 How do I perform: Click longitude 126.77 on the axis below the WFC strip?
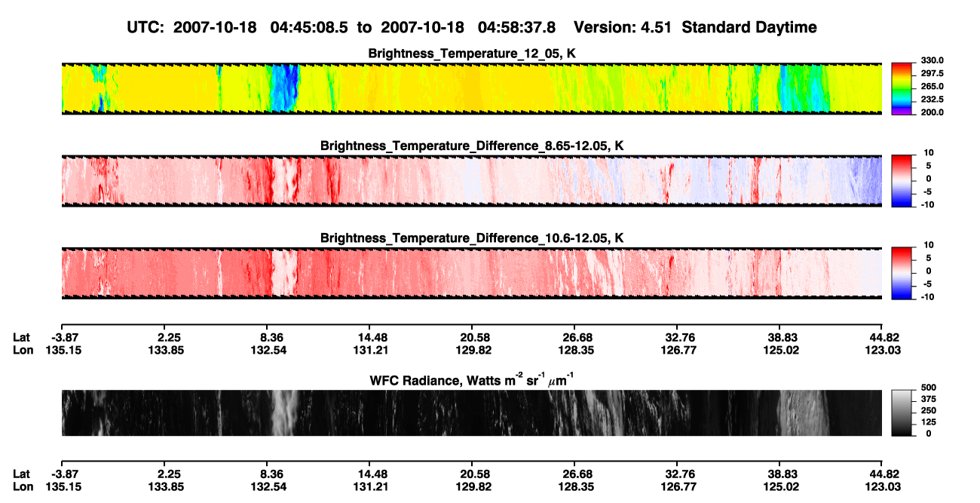(x=680, y=486)
